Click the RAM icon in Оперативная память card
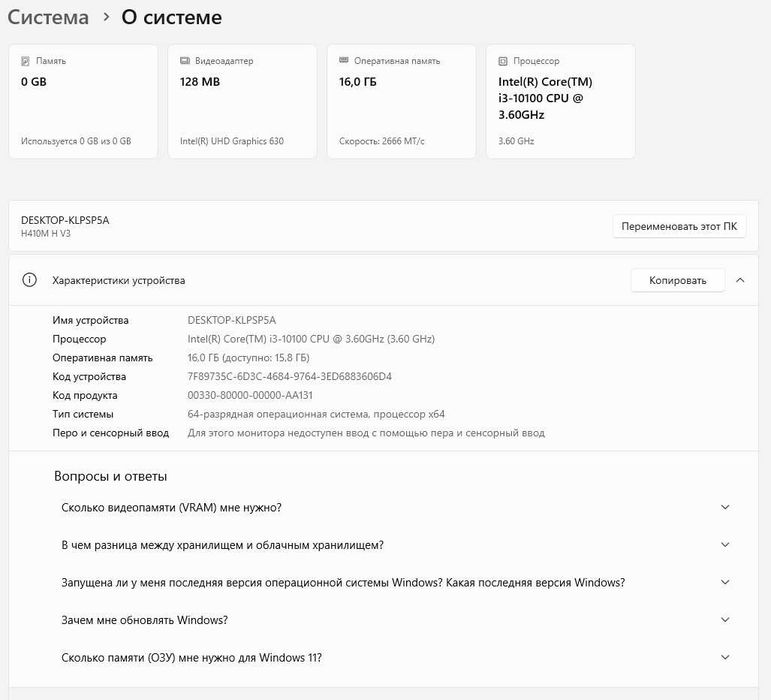Viewport: 771px width, 700px height. click(344, 61)
